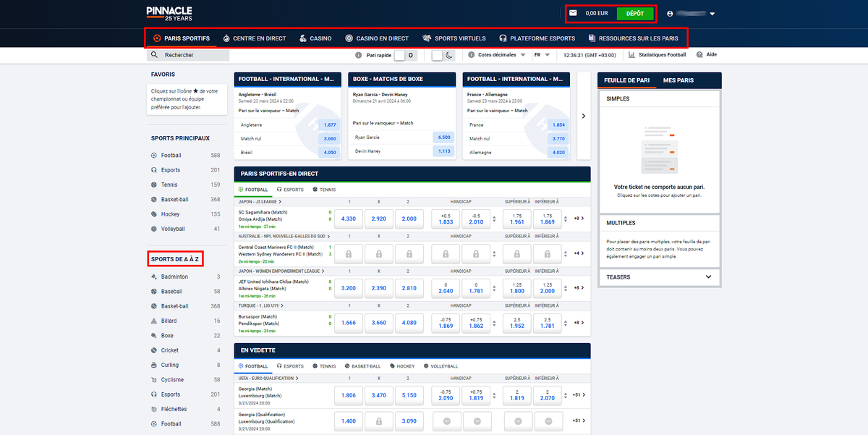Pick SC Sagamihara win odds 4.330
The image size is (868, 435).
coord(349,219)
